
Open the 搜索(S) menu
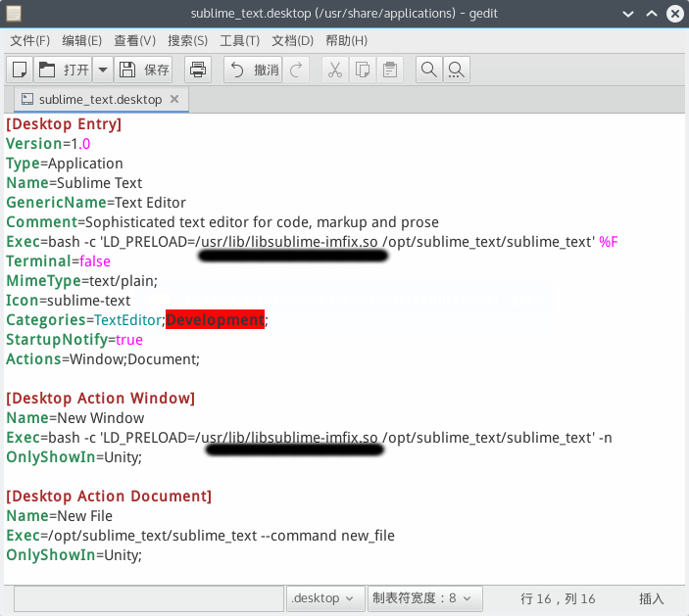click(187, 41)
